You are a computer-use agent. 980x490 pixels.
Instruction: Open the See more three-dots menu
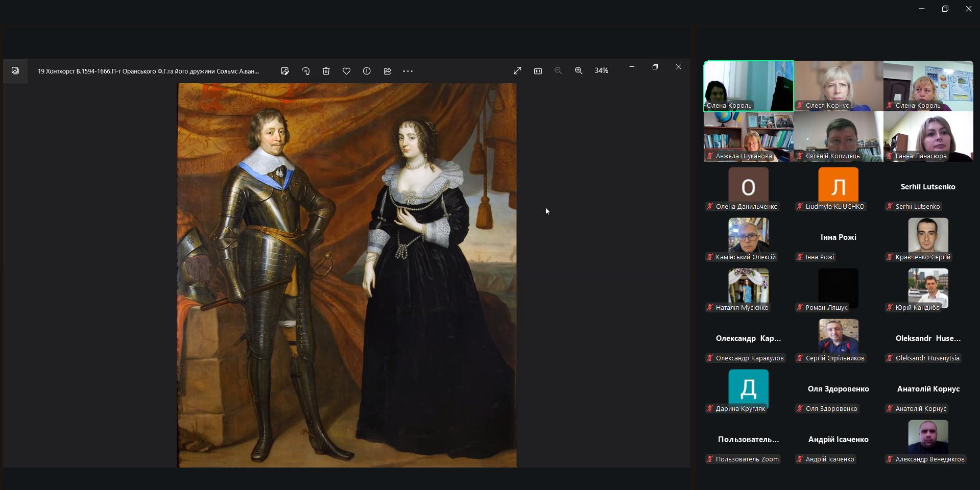coord(408,71)
